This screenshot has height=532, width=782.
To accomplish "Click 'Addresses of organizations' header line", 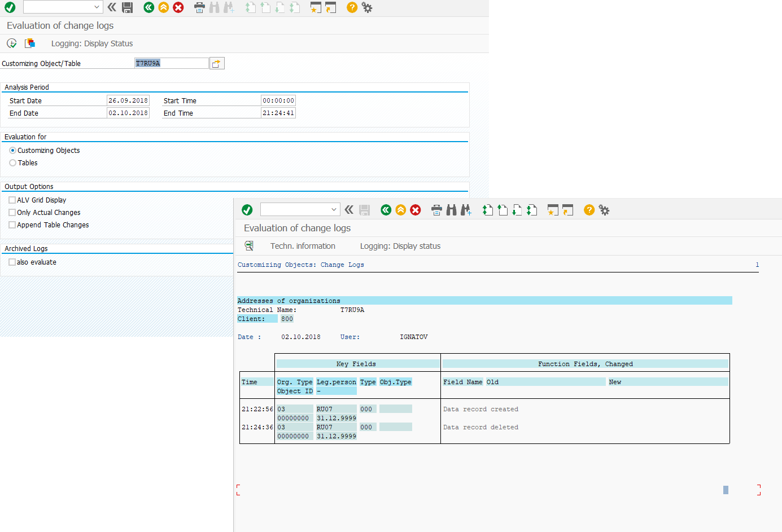I will pos(484,301).
